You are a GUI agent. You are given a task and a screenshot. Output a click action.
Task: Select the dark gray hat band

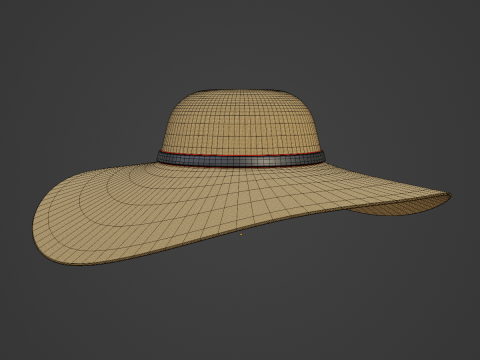(x=240, y=160)
